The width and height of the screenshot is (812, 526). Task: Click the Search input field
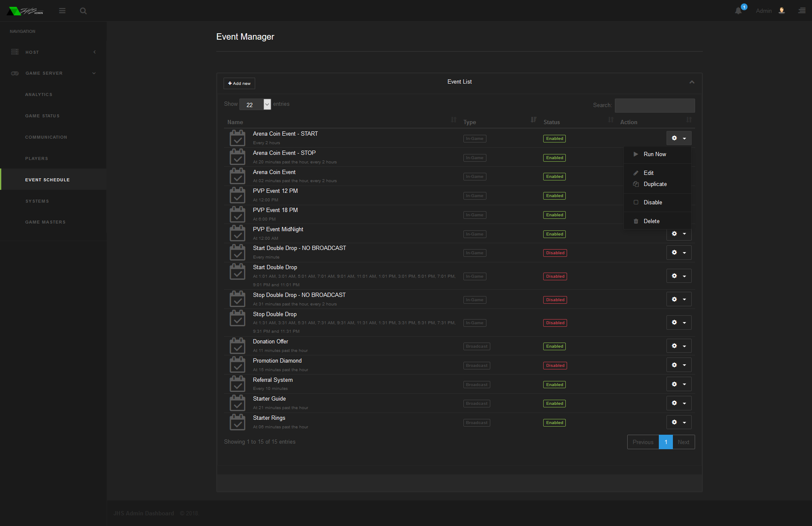pyautogui.click(x=655, y=105)
